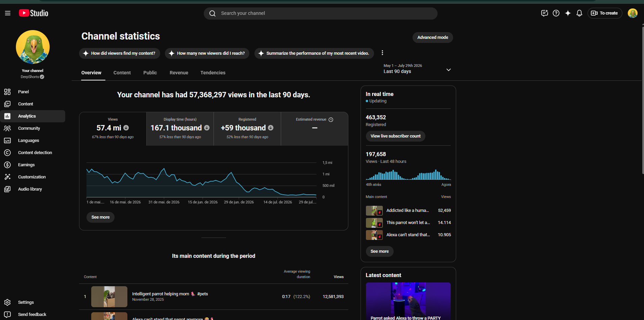This screenshot has width=644, height=320.
Task: Open 'Intelligent parrot helping mom' thumbnail
Action: pyautogui.click(x=109, y=297)
